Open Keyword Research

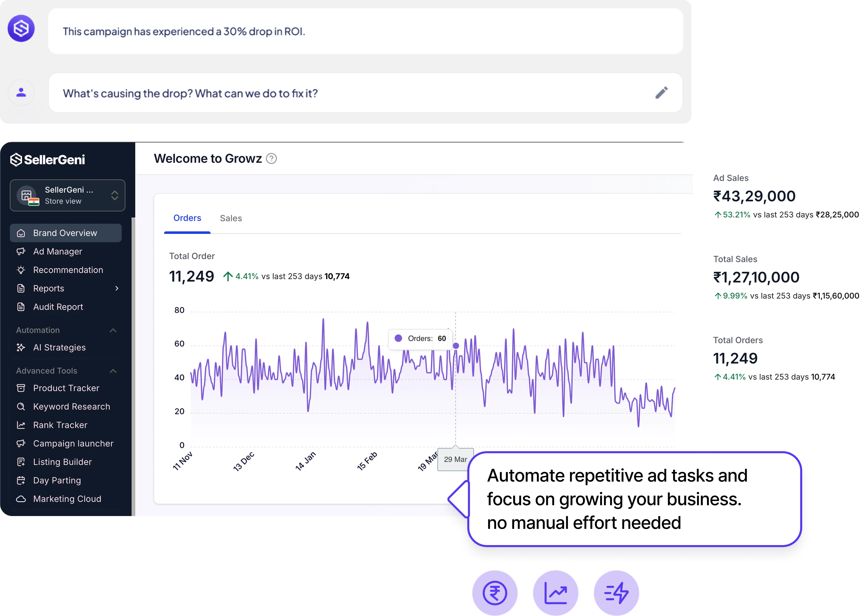click(71, 407)
